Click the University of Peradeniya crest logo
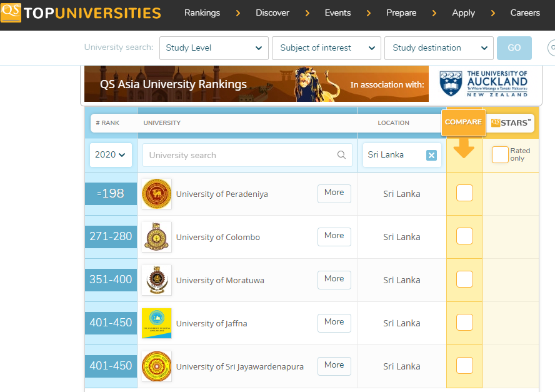This screenshot has height=392, width=555. 156,194
